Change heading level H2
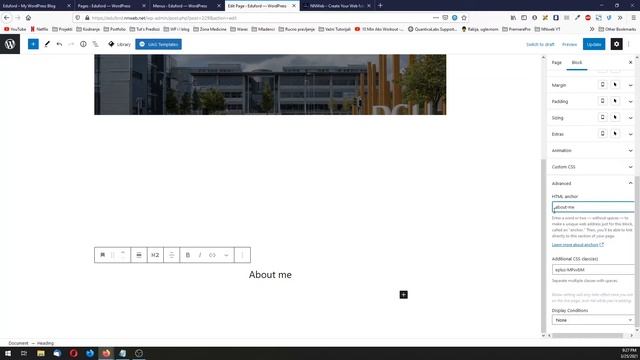The width and height of the screenshot is (640, 360). click(x=155, y=255)
